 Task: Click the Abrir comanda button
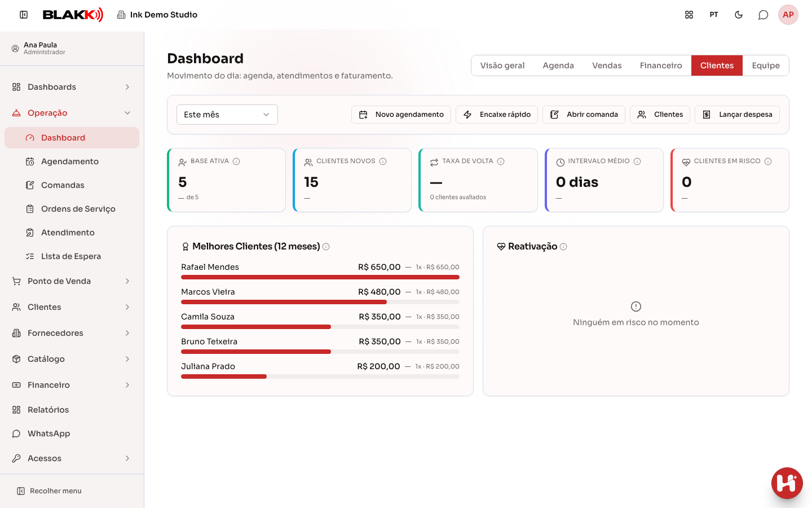[x=584, y=115]
